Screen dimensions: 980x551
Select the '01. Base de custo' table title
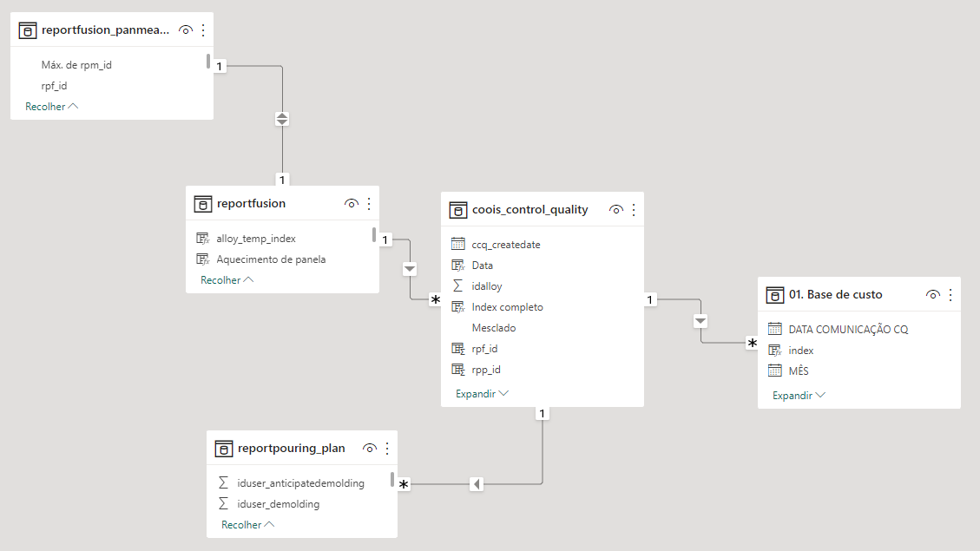coord(835,295)
